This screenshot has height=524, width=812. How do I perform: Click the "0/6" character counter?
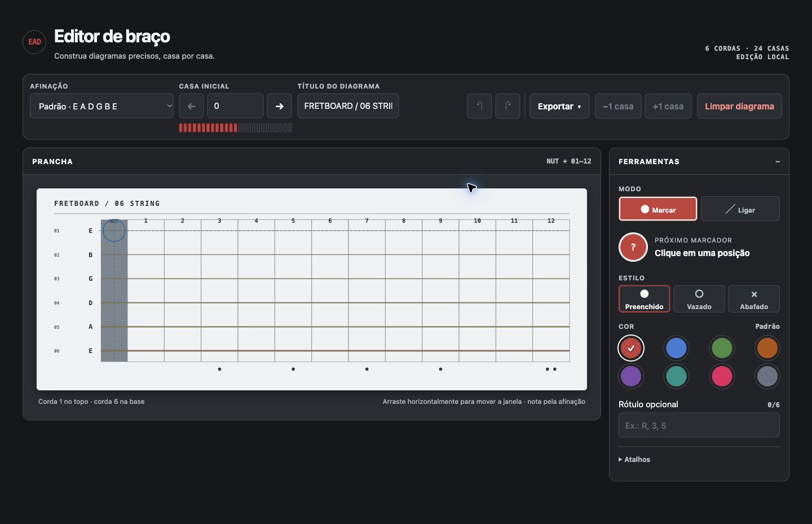pos(774,405)
